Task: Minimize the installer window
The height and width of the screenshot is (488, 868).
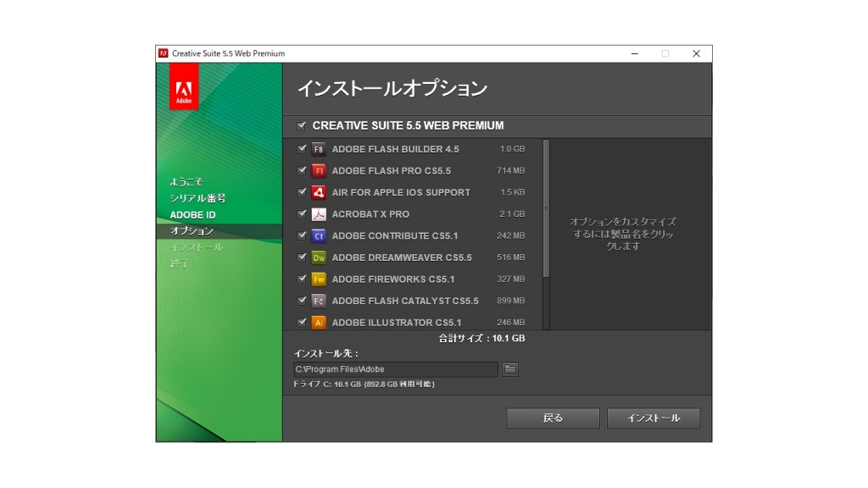Action: tap(635, 53)
